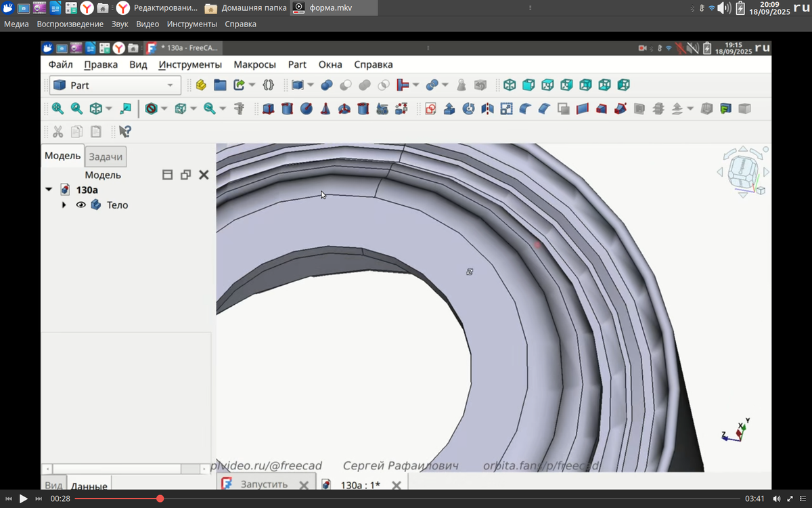Click the Extrude tool icon
The image size is (812, 508).
449,108
